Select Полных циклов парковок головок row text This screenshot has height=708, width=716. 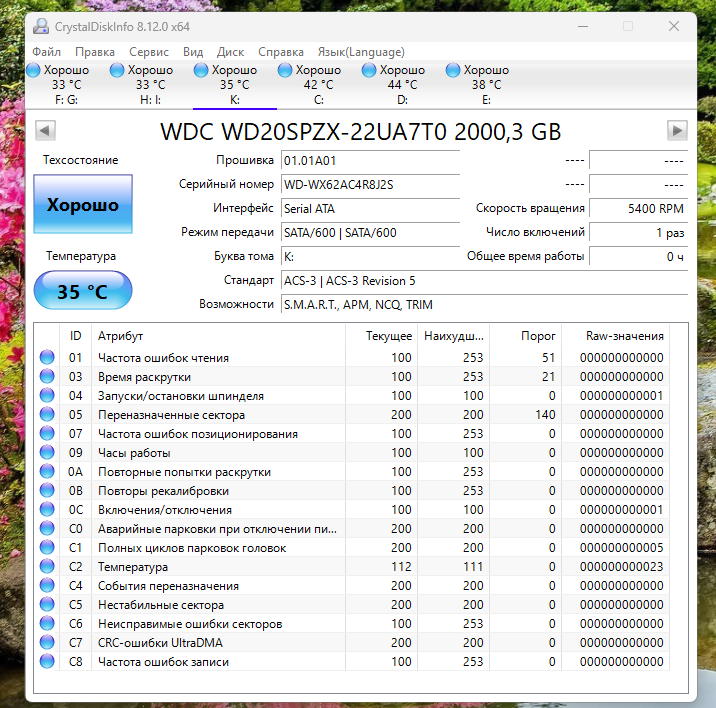point(192,548)
